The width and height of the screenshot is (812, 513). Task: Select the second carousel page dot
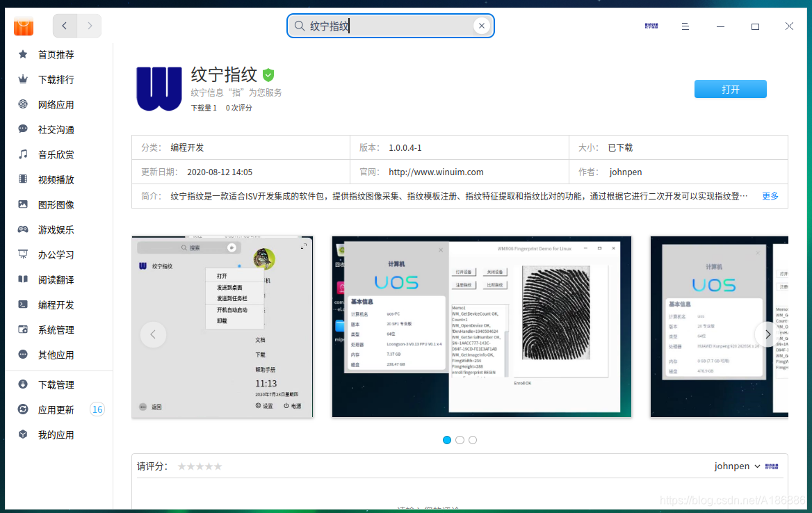[x=460, y=440]
